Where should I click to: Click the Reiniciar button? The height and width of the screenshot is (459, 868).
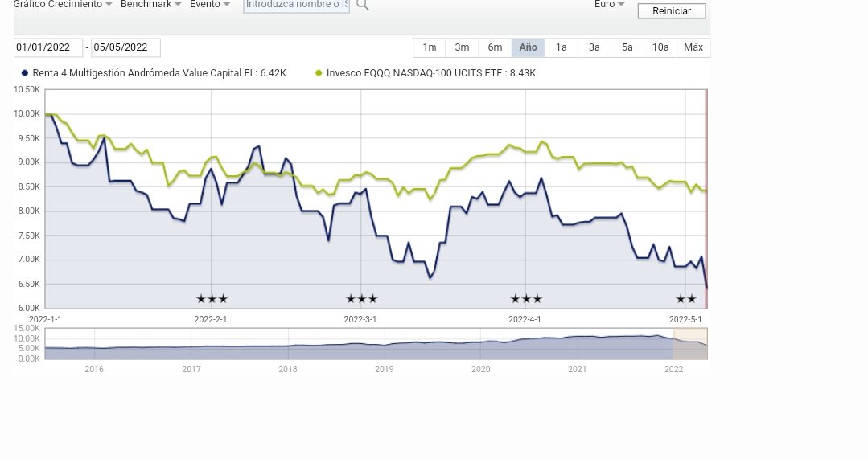(x=672, y=11)
